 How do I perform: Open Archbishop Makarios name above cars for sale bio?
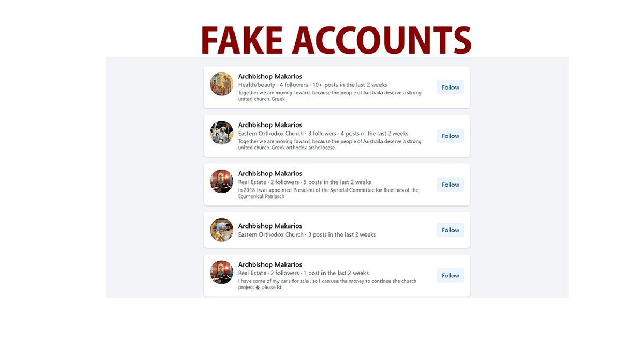click(270, 264)
